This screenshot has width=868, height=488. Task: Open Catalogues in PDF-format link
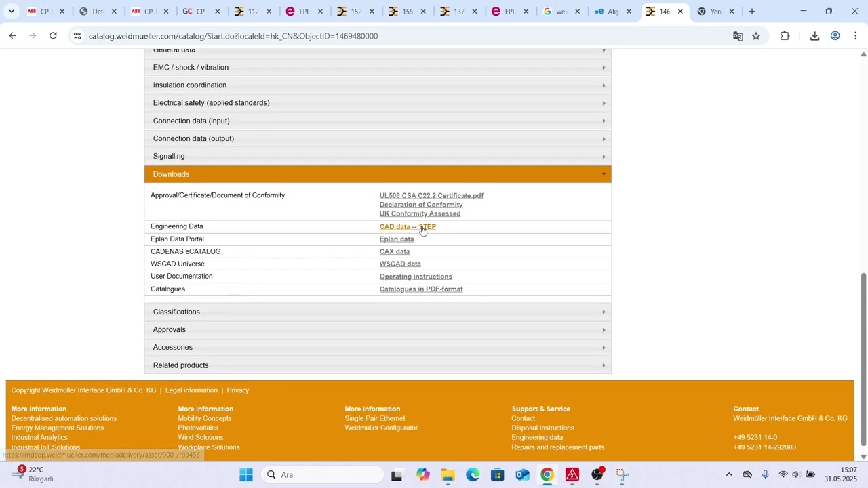point(421,289)
